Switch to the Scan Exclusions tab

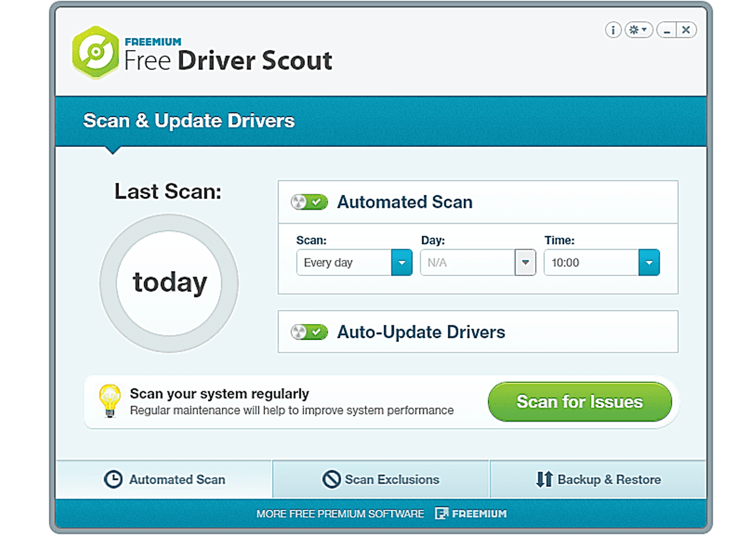pos(381,480)
